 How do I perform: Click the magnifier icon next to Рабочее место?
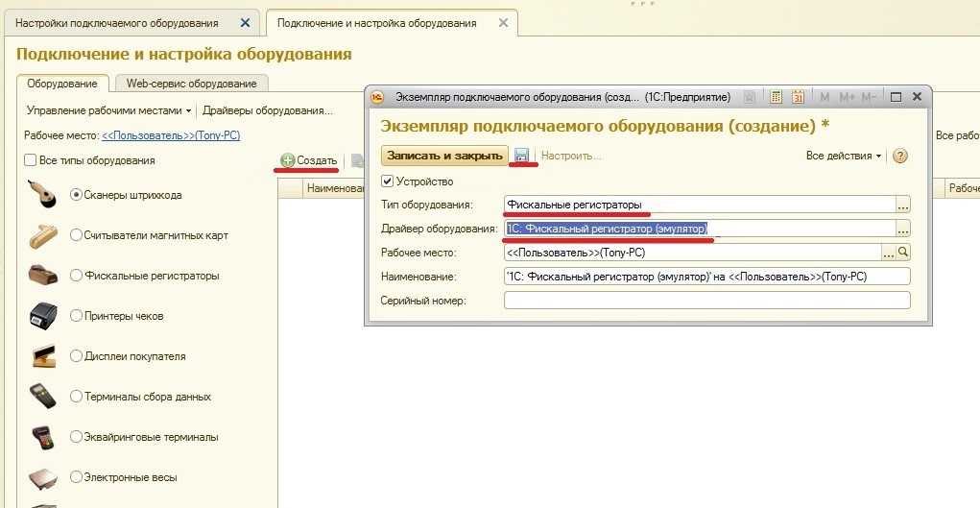(x=903, y=253)
